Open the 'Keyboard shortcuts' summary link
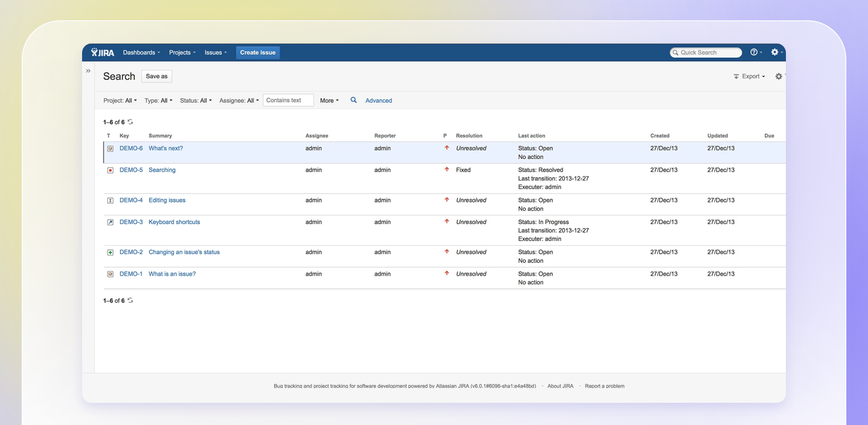Screen dimensions: 868x425 point(174,222)
